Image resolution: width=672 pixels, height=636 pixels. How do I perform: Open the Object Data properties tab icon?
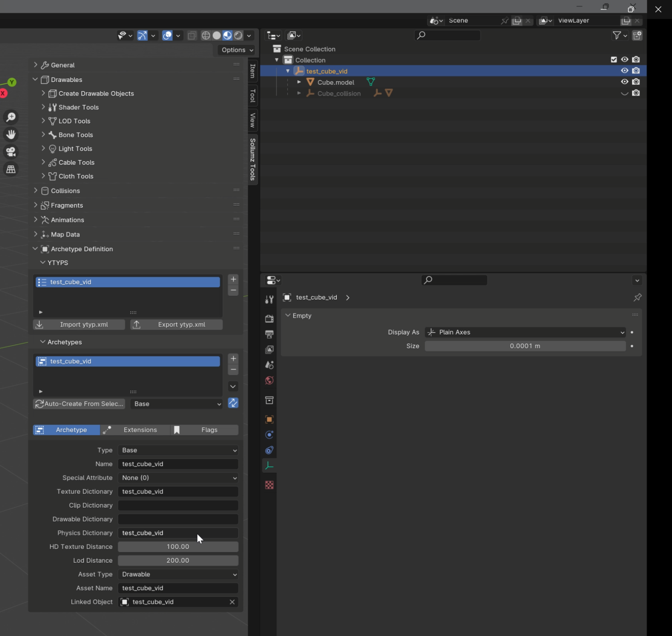269,466
